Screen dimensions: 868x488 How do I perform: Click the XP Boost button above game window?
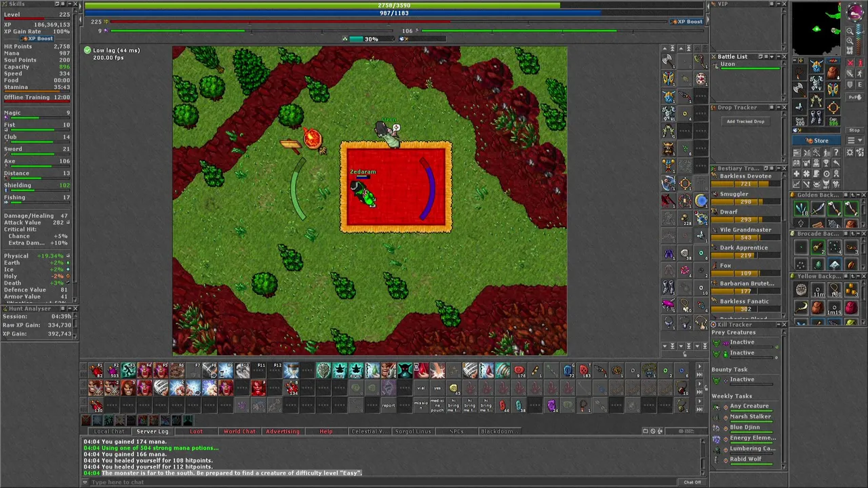686,22
